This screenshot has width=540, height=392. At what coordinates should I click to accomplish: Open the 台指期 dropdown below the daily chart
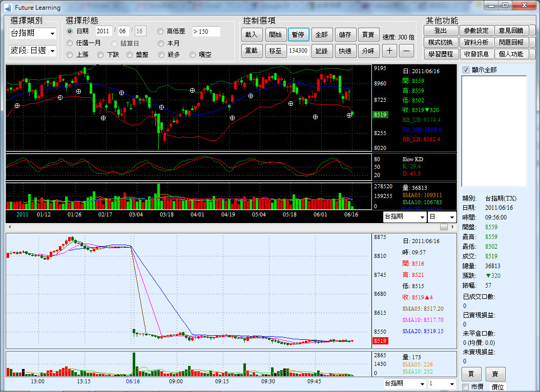click(x=405, y=217)
